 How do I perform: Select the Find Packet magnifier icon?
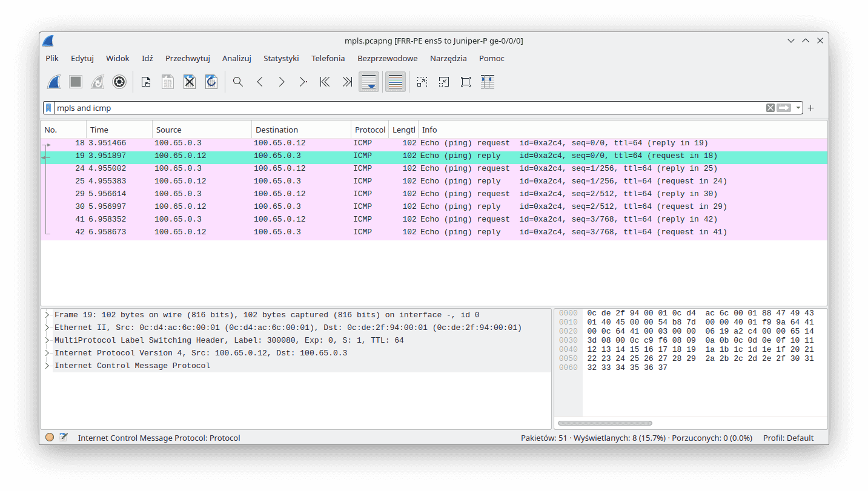[x=237, y=82]
